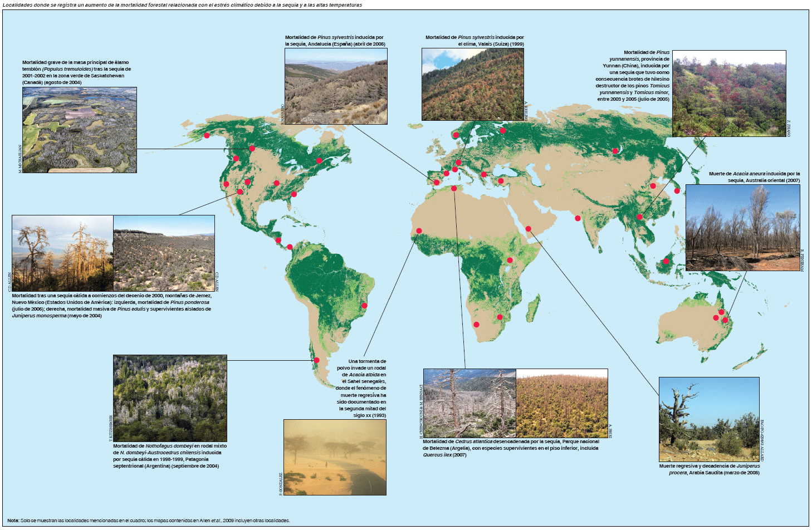Select the red marker in India
812x530 pixels.
click(578, 218)
